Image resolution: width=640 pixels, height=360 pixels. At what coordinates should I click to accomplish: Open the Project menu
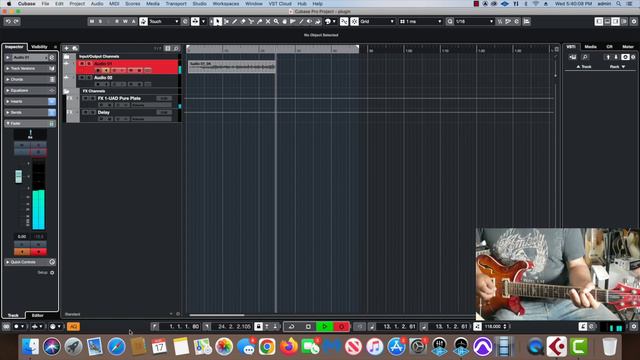tap(77, 4)
